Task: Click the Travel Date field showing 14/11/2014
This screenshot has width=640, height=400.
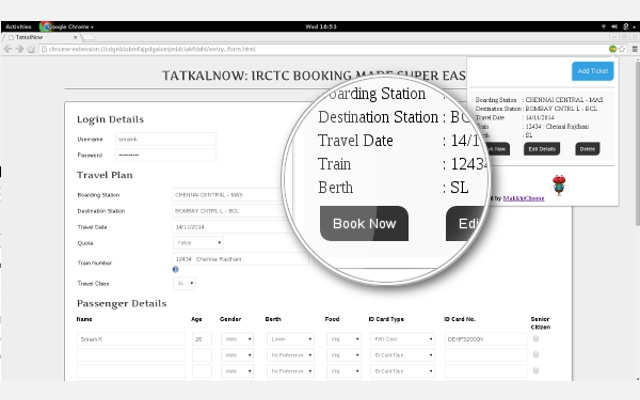Action: click(229, 227)
